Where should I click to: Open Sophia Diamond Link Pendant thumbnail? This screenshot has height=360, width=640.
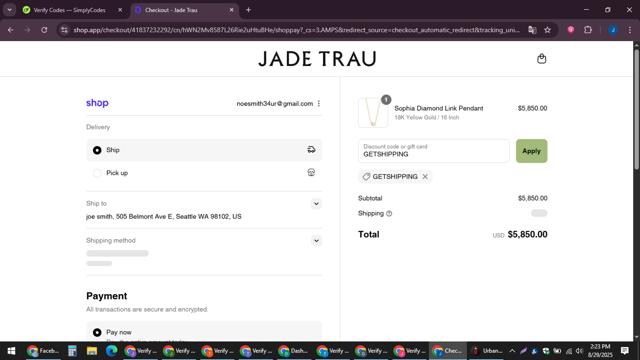373,113
